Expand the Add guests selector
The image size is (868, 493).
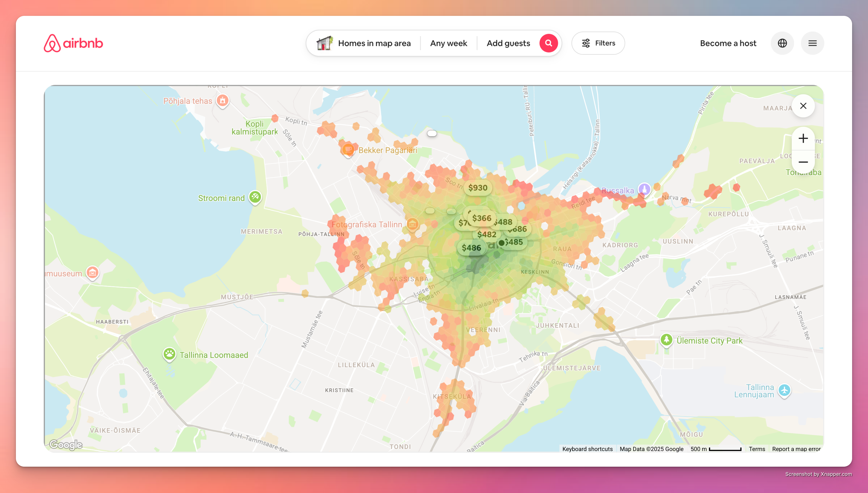pos(508,43)
